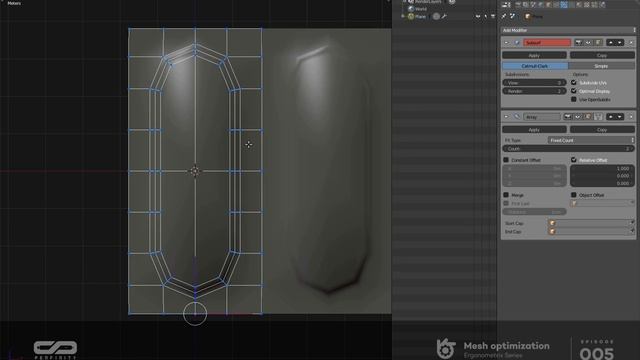Open the Object Offset object selector

point(602,203)
